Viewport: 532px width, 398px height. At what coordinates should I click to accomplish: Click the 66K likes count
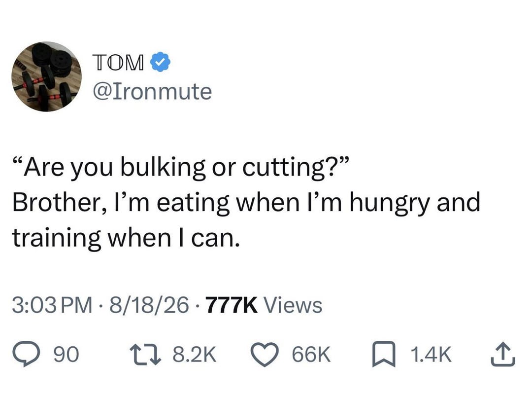click(311, 355)
